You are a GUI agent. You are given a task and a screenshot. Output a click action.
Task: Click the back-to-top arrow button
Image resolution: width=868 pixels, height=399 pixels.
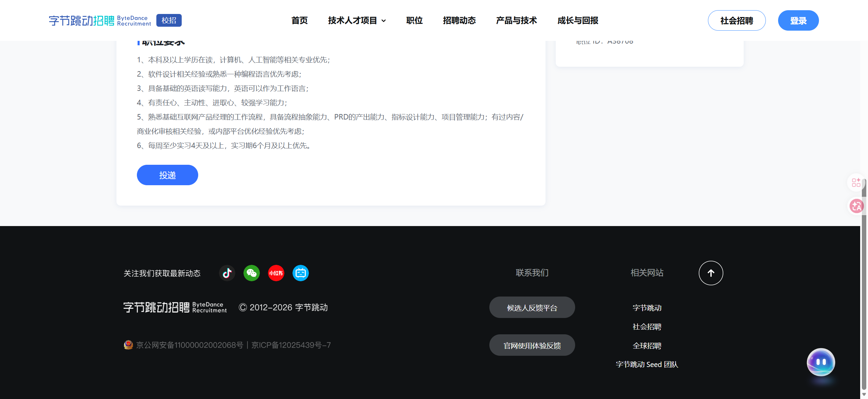point(711,273)
